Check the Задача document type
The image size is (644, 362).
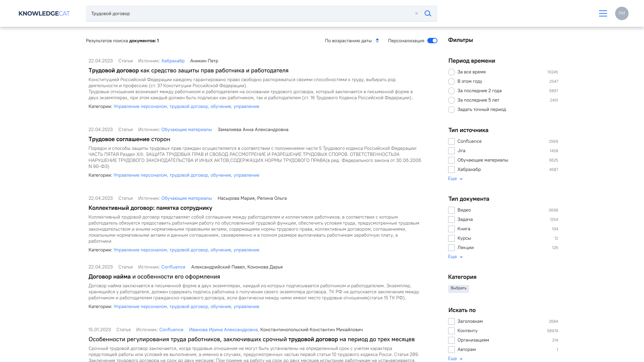tap(451, 220)
